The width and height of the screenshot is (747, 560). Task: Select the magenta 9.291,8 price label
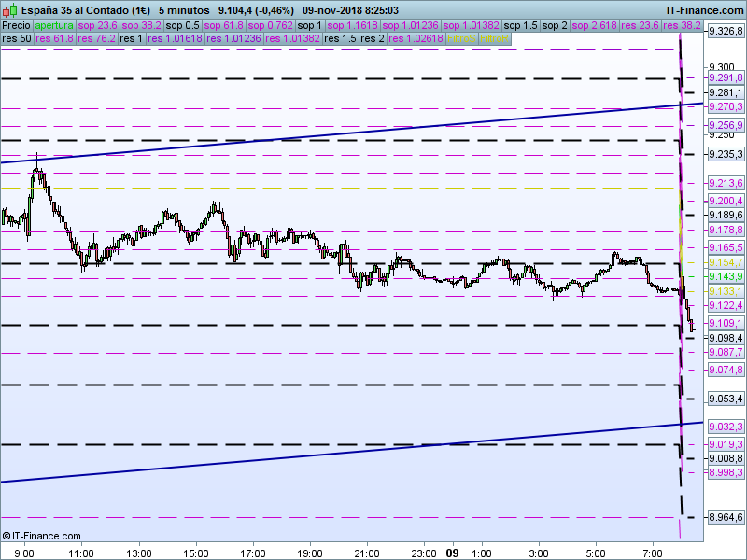tap(726, 77)
